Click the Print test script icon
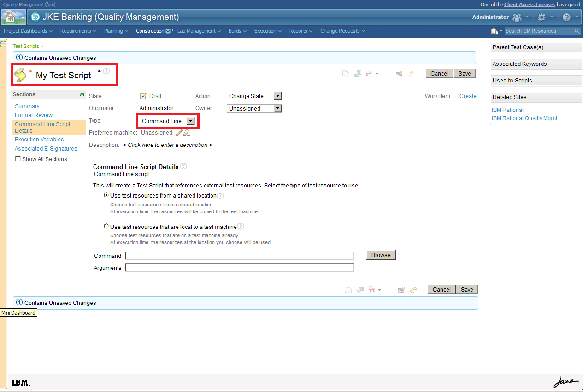583x392 pixels. point(358,74)
